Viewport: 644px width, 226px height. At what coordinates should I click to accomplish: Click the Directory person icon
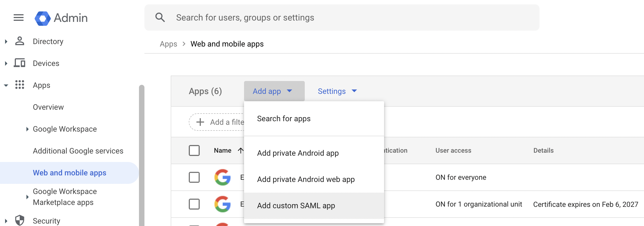click(x=19, y=41)
